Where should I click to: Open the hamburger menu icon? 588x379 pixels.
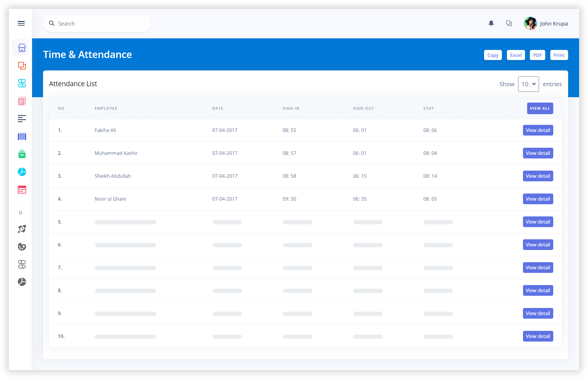(x=21, y=23)
